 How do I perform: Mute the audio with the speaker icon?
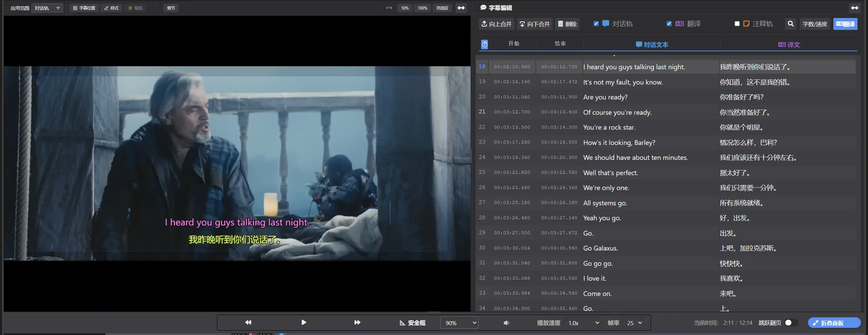point(506,323)
